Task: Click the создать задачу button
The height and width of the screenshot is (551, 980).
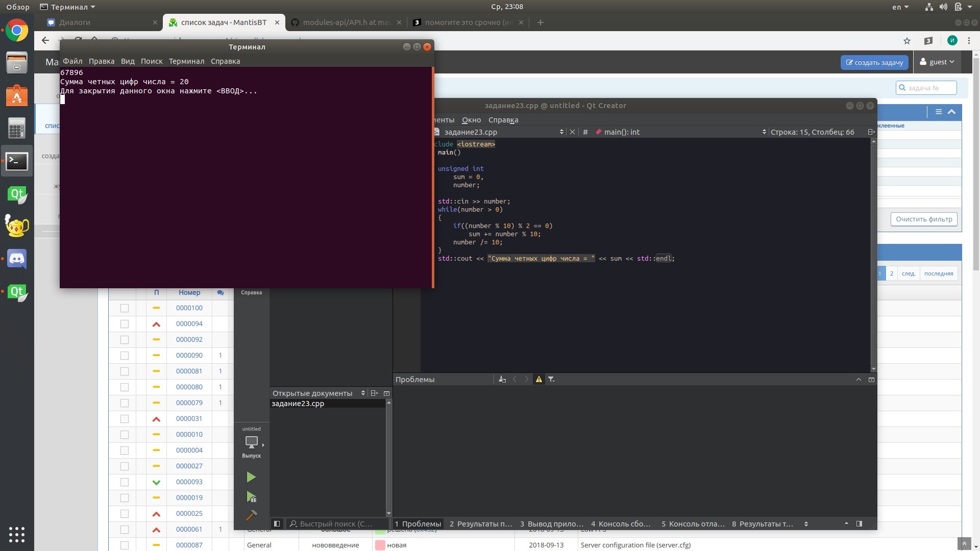Action: (874, 62)
